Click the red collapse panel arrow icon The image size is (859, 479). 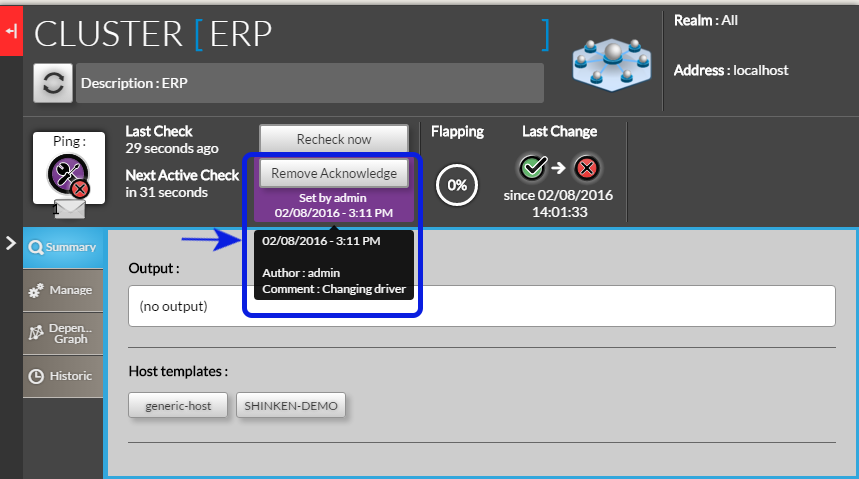coord(11,31)
